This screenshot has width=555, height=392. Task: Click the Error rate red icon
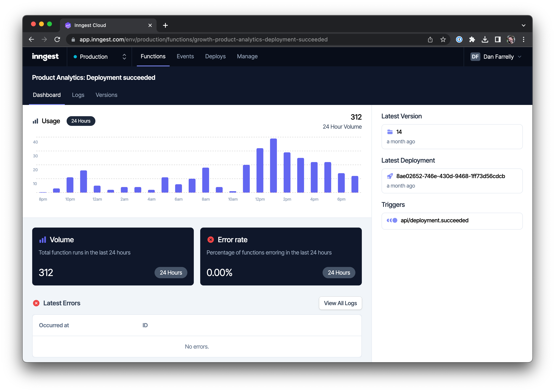[x=210, y=239]
